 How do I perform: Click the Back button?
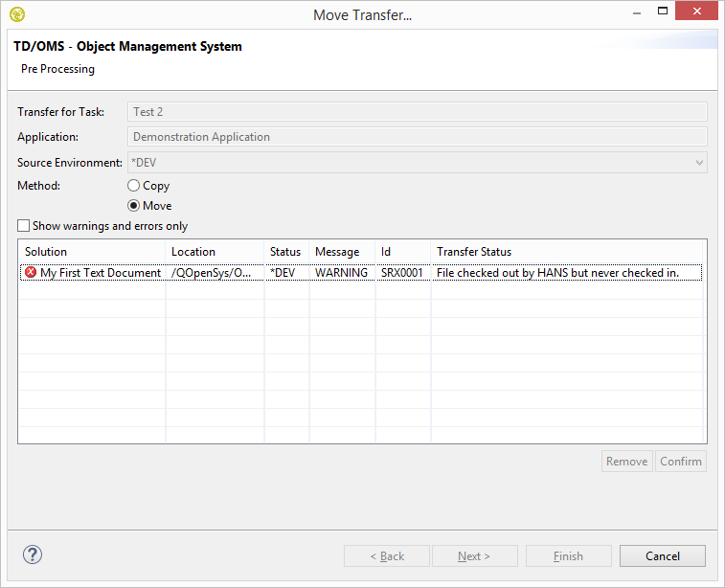coord(387,556)
